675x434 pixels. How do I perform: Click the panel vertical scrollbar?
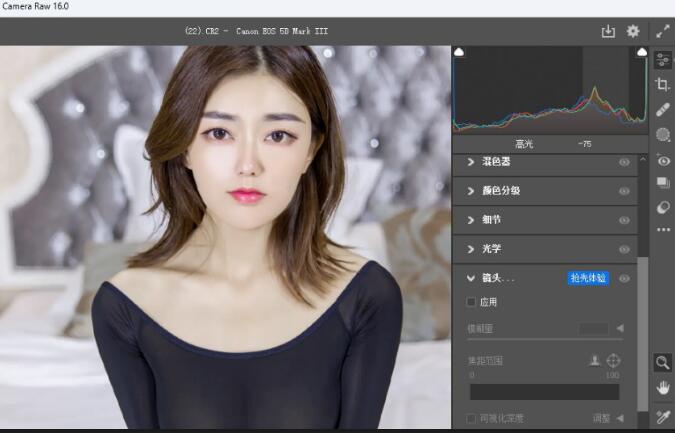(x=643, y=334)
